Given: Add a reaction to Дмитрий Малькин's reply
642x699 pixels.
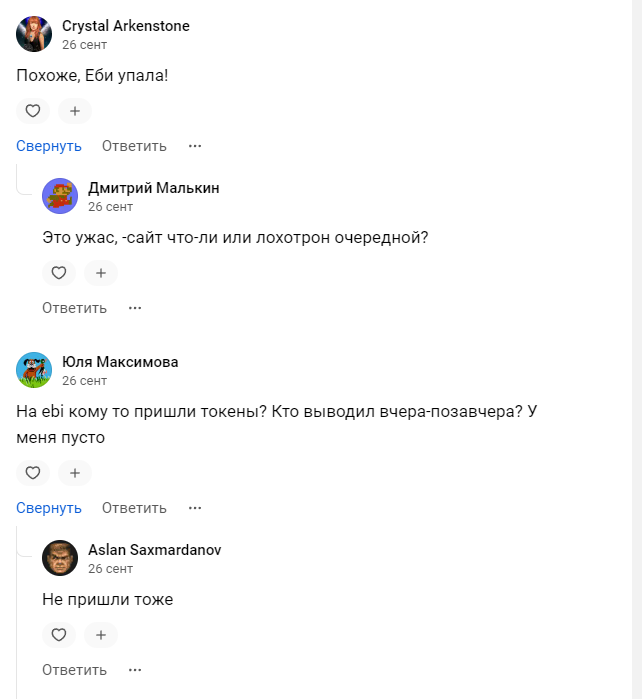Looking at the screenshot, I should point(100,273).
